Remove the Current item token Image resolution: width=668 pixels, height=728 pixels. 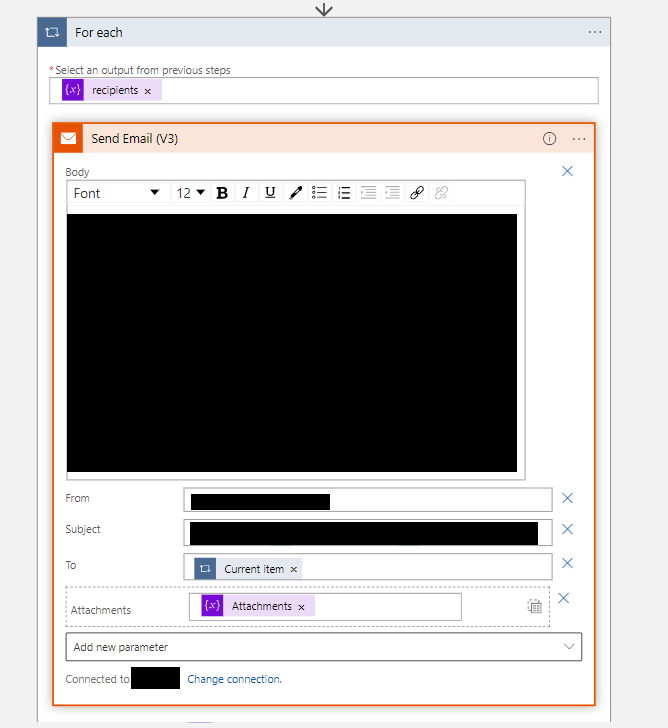tap(294, 570)
